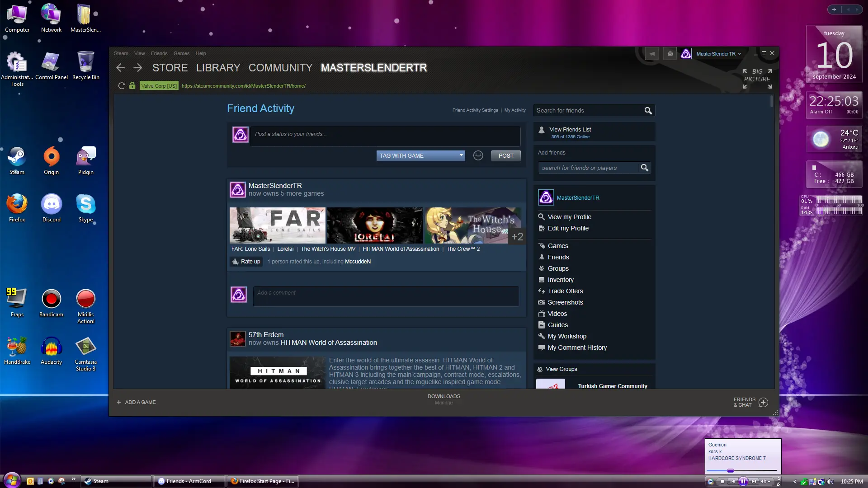Viewport: 868px width, 488px height.
Task: Open Steam announcements megaphone icon
Action: pos(652,54)
